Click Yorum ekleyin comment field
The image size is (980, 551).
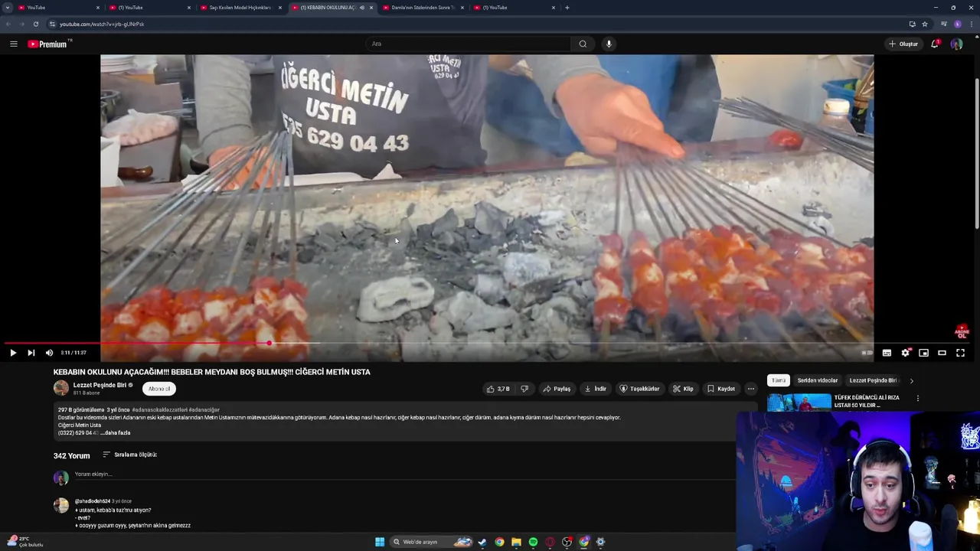coord(406,474)
